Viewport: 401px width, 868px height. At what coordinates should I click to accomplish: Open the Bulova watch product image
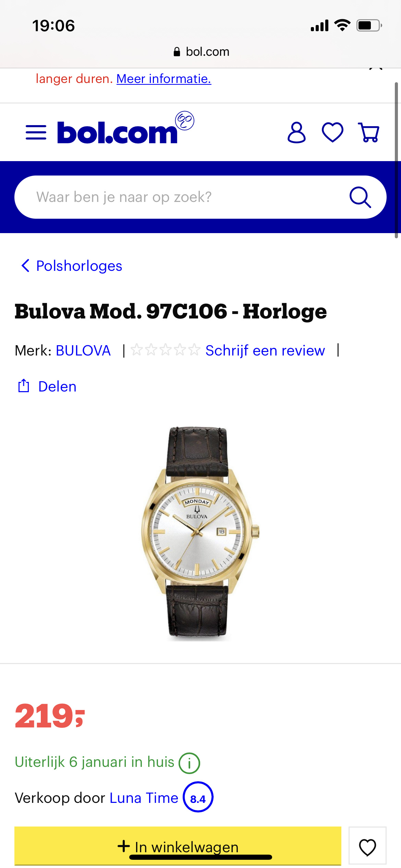(200, 533)
